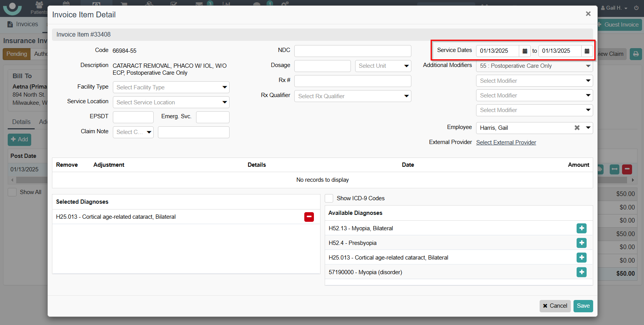Viewport: 644px width, 325px height.
Task: Clear the Harris, Gail employee selection
Action: point(577,128)
